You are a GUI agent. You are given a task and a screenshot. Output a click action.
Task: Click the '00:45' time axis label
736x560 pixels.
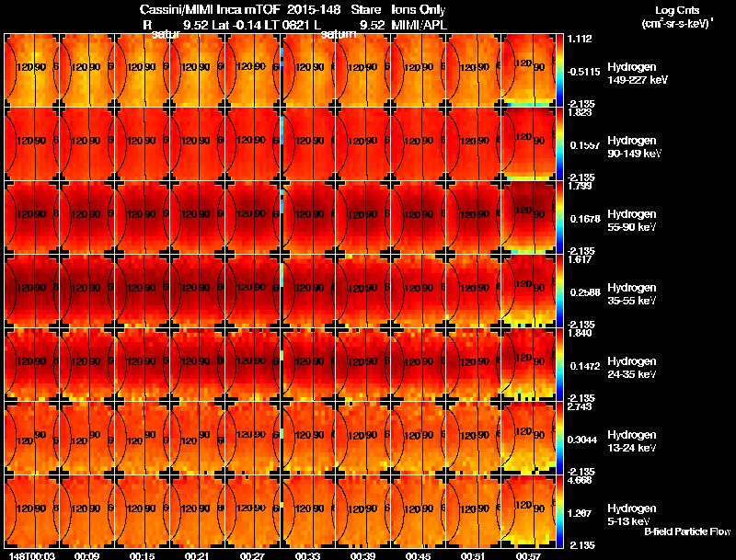tap(418, 556)
